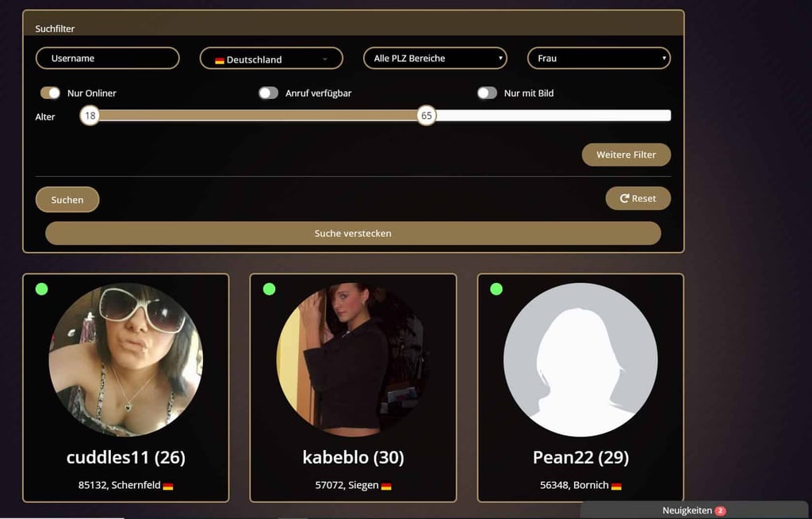
Task: Enable the Anruf verfügbar switch
Action: 268,93
